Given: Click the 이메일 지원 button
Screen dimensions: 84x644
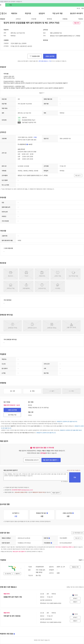Looking at the screenshot, I should tap(12, 415).
